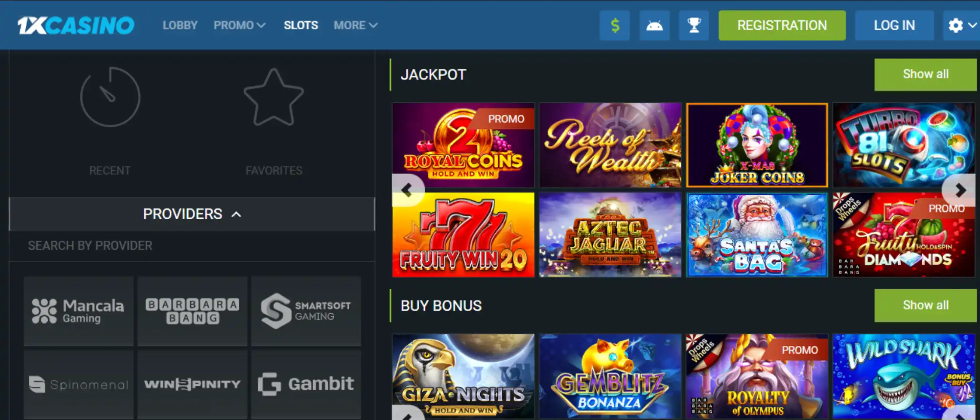Switch to the SLOTS tab

click(x=301, y=25)
